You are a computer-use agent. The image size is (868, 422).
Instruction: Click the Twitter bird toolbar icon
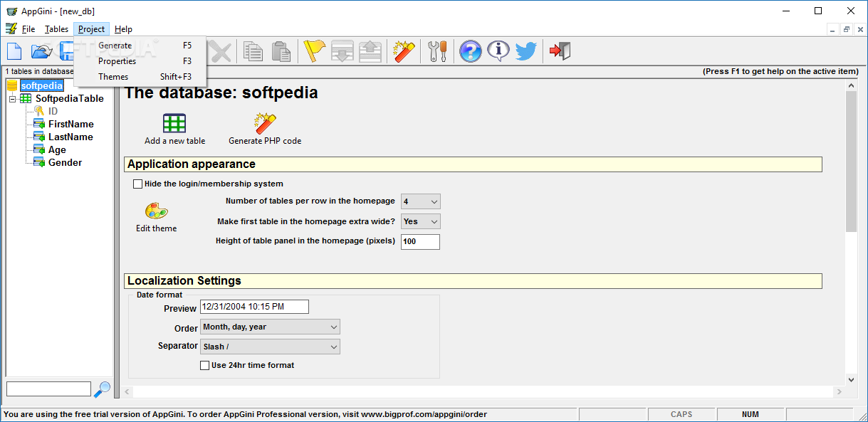click(x=526, y=51)
